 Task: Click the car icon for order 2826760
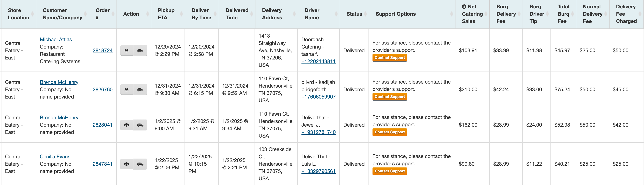tap(140, 90)
